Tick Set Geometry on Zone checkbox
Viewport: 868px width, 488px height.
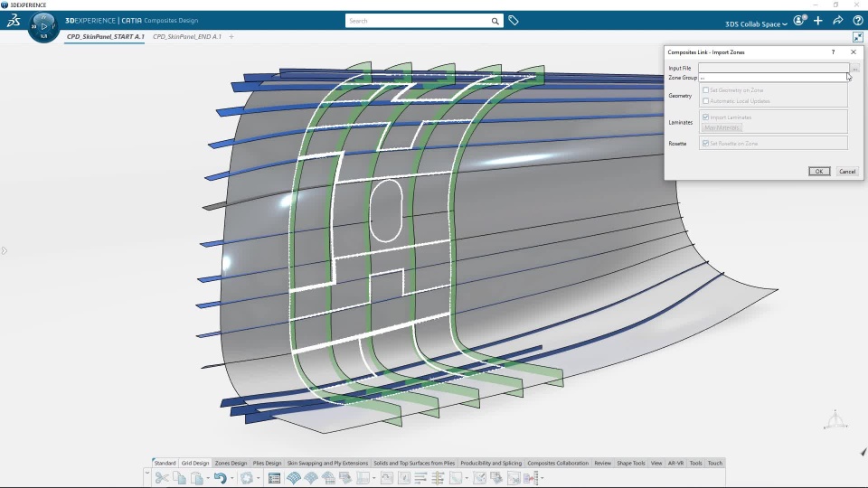(706, 90)
